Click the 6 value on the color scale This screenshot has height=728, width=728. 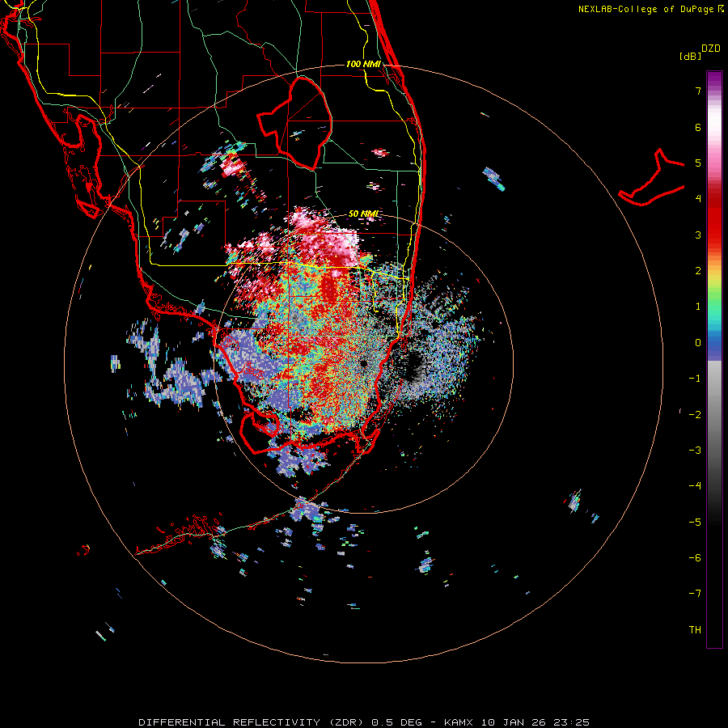click(x=698, y=127)
